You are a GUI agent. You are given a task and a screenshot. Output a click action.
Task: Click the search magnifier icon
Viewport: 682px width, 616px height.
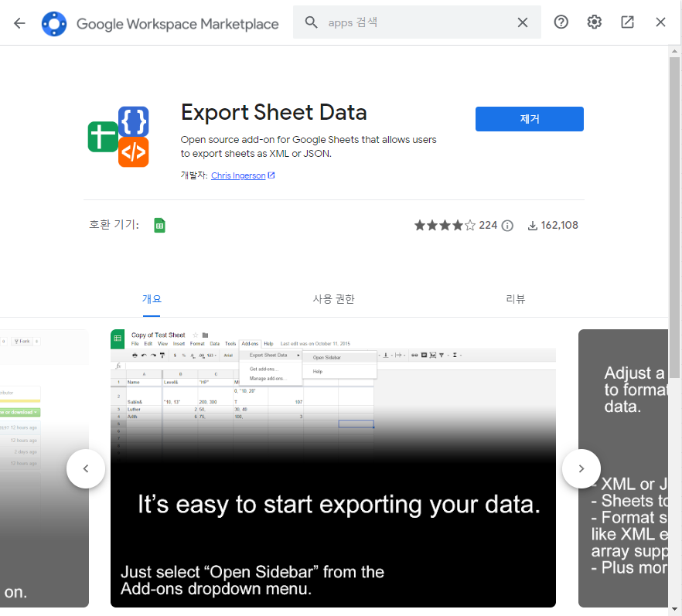pos(311,22)
